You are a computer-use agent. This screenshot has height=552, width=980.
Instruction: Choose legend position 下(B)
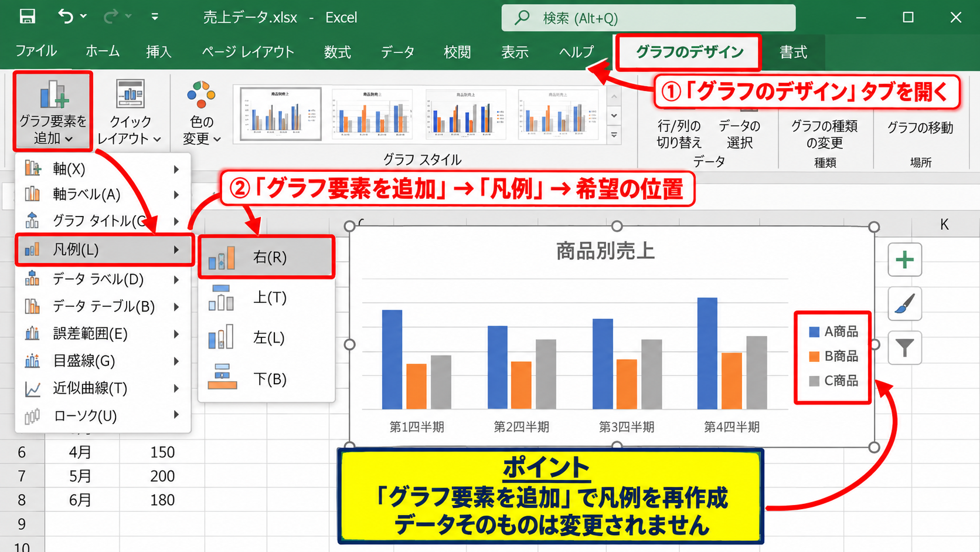[x=267, y=379]
